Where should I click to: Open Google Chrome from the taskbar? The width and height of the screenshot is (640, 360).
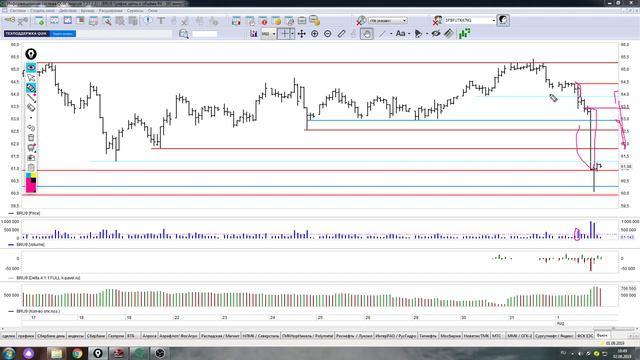77,353
